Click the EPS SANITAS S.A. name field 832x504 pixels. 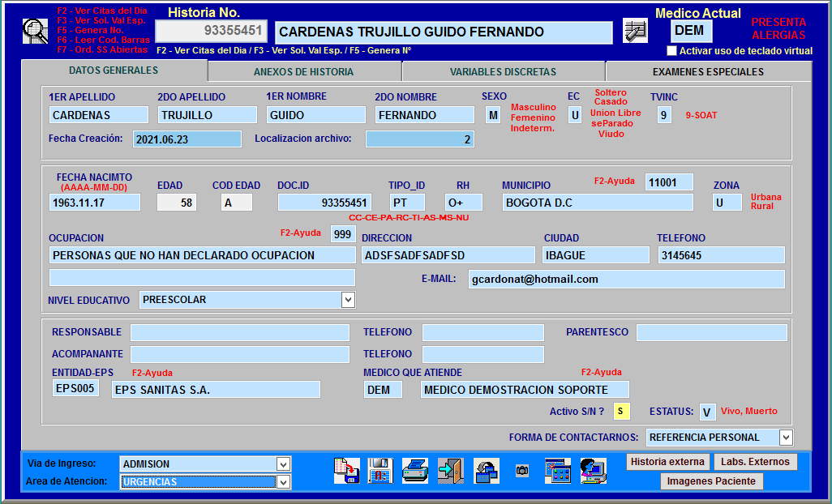[216, 390]
